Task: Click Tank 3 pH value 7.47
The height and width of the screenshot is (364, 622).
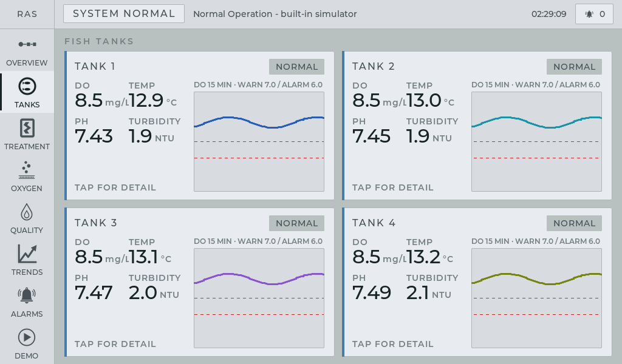Action: tap(94, 292)
